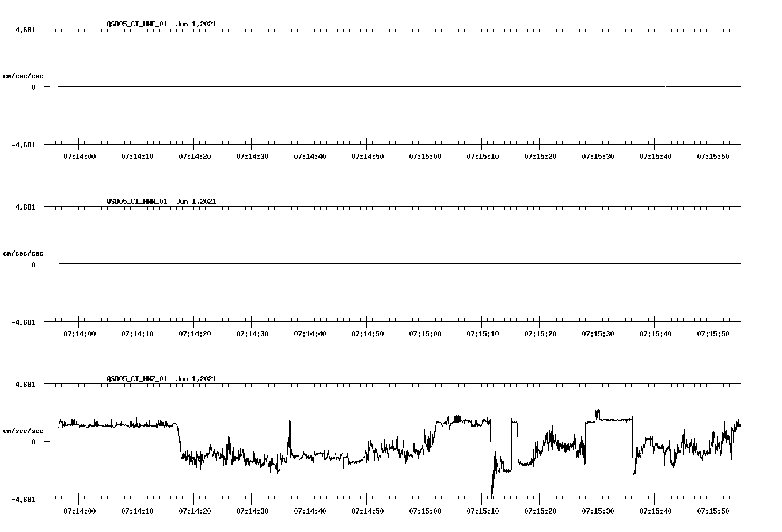Click the 07:14:10 time label under HNN plot

(x=137, y=333)
